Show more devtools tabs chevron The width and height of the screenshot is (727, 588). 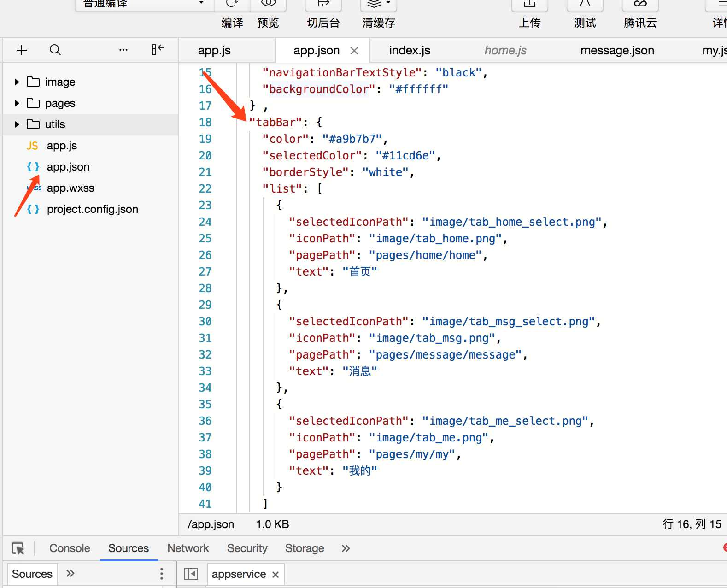tap(346, 548)
